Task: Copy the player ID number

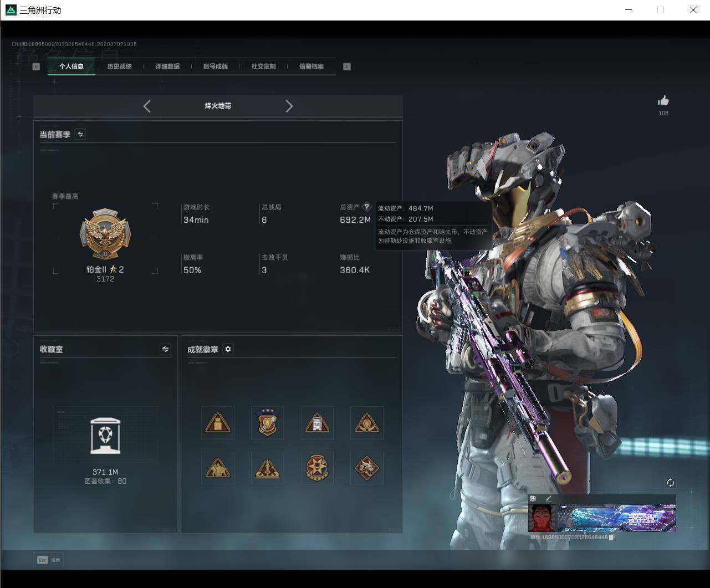Action: pyautogui.click(x=611, y=537)
